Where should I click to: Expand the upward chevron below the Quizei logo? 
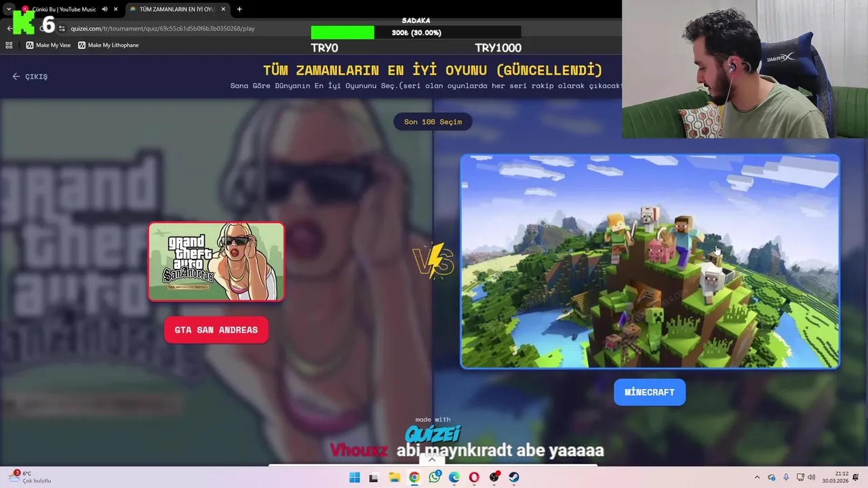point(432,460)
